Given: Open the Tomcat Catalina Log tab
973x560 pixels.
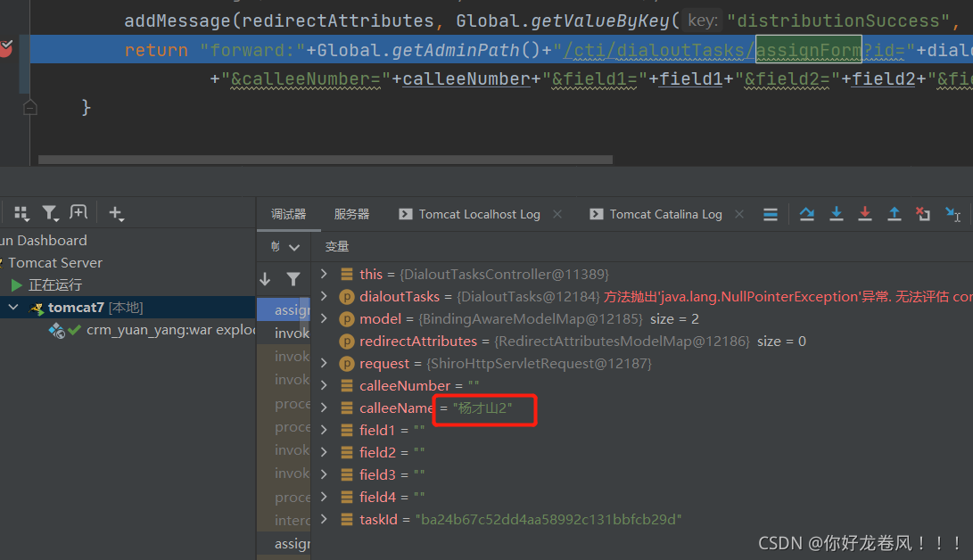Looking at the screenshot, I should click(665, 214).
